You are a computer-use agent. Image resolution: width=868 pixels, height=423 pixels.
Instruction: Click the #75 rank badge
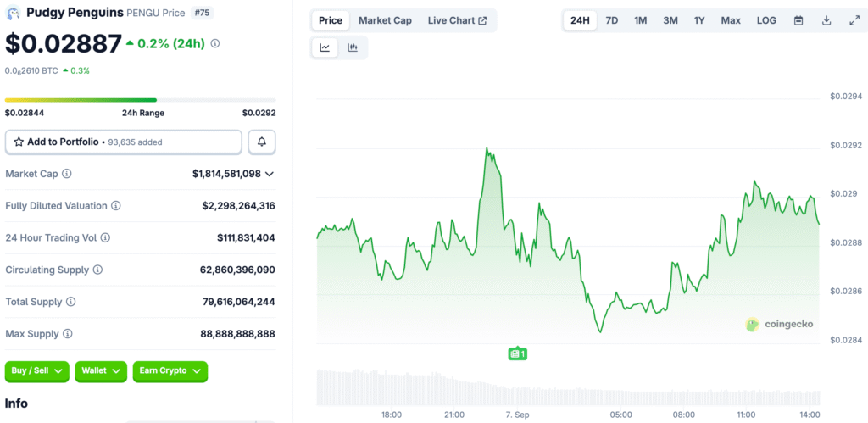202,13
